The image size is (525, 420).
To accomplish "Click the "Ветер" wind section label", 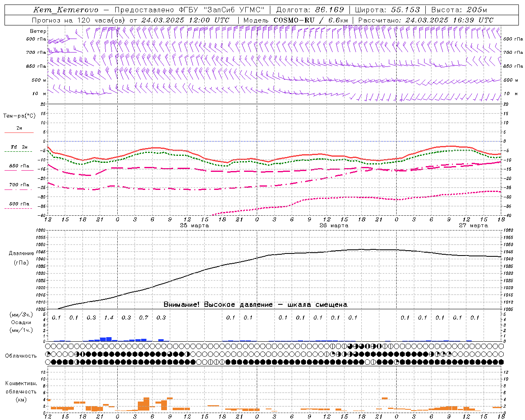I will [x=38, y=31].
